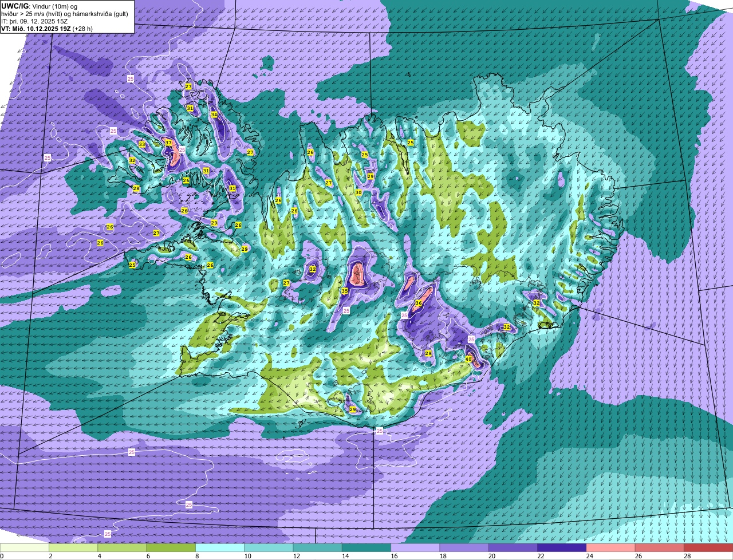
Task: Click the legend scale tick label "24"
Action: point(589,556)
